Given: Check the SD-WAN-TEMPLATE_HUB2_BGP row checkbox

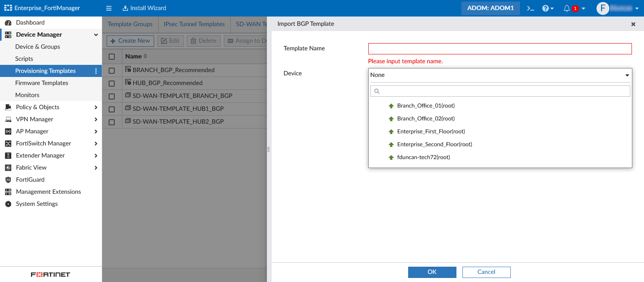Looking at the screenshot, I should point(112,122).
